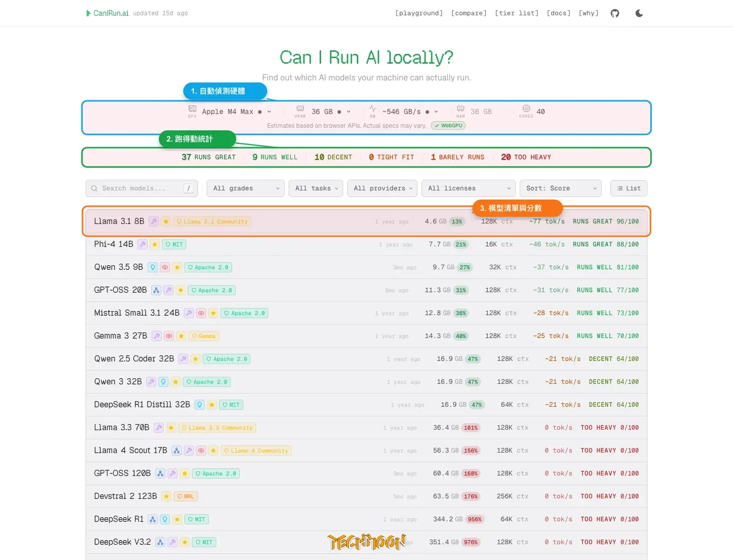Viewport: 733px width, 560px height.
Task: Open the why page
Action: [588, 13]
